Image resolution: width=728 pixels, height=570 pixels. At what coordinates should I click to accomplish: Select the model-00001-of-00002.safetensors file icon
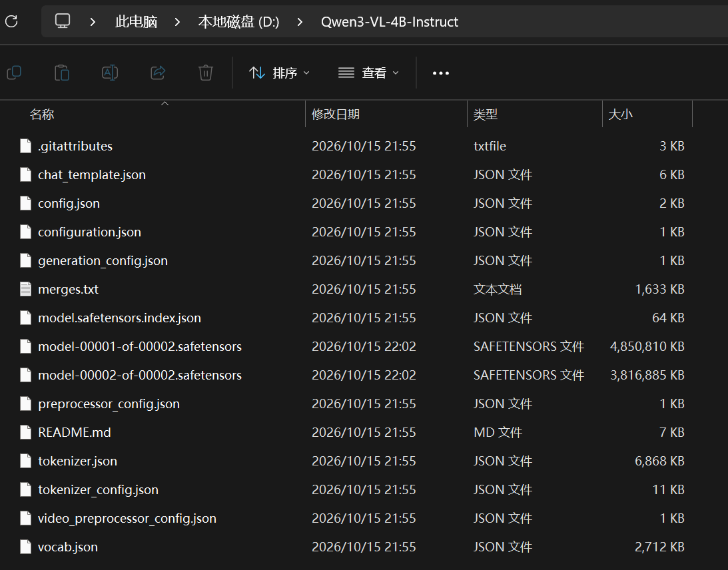click(25, 346)
